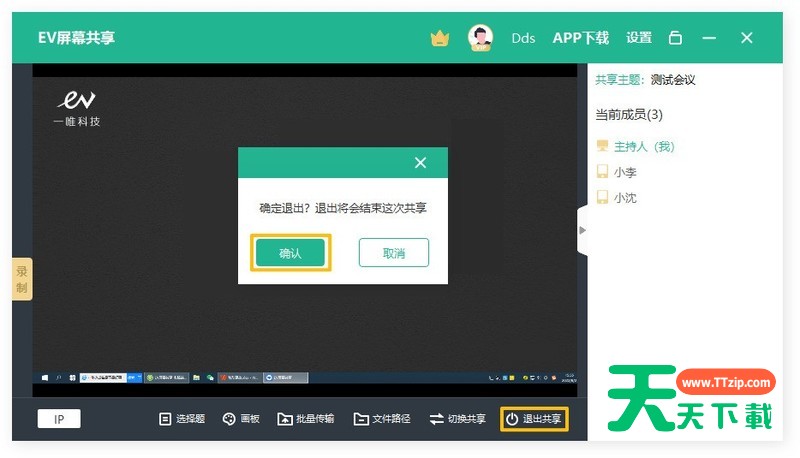Select 主持人 (我) host entry

coord(643,146)
